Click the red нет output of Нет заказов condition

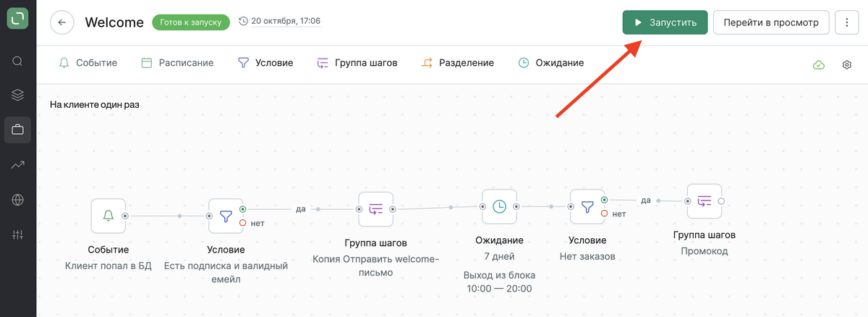pos(605,214)
